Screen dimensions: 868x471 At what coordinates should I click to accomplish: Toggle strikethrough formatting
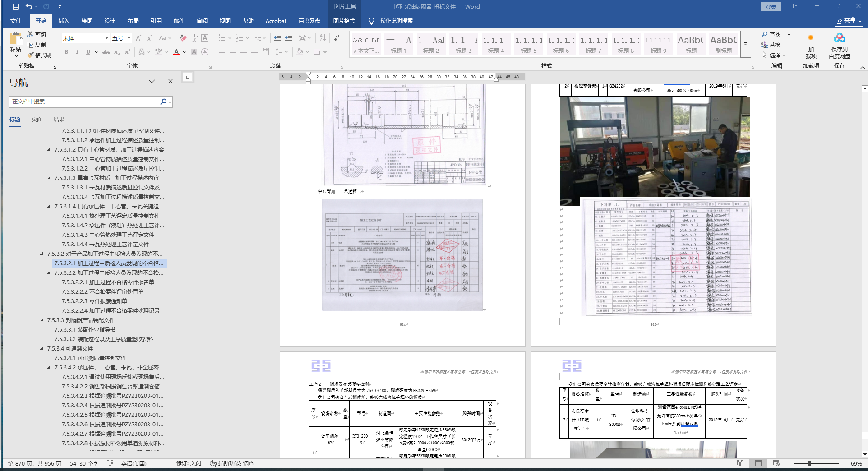[x=106, y=52]
